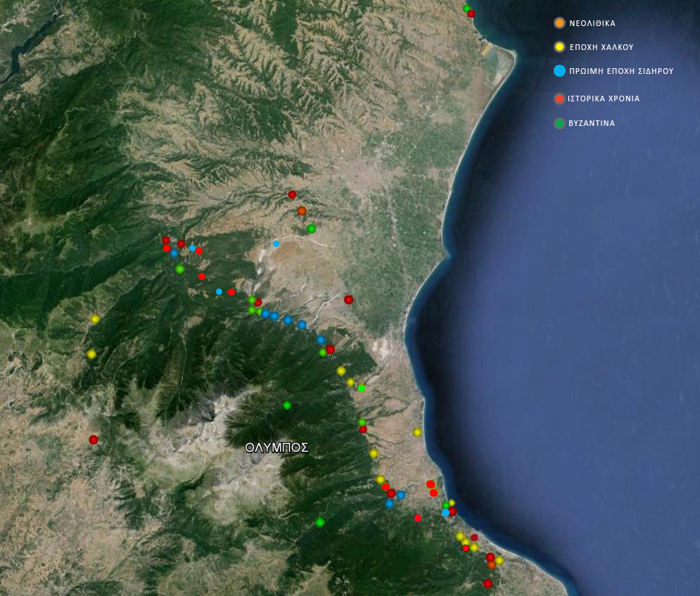Select the ΒΥΖΑΝΤΙΝΑ legend label
This screenshot has width=700, height=596.
coord(592,123)
